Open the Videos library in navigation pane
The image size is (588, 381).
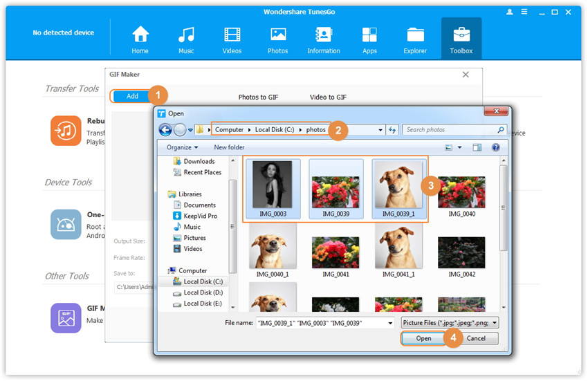click(188, 249)
